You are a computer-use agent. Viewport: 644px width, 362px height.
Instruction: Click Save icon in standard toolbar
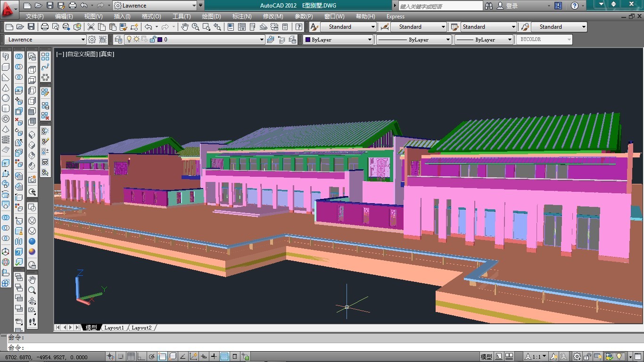pos(31,27)
